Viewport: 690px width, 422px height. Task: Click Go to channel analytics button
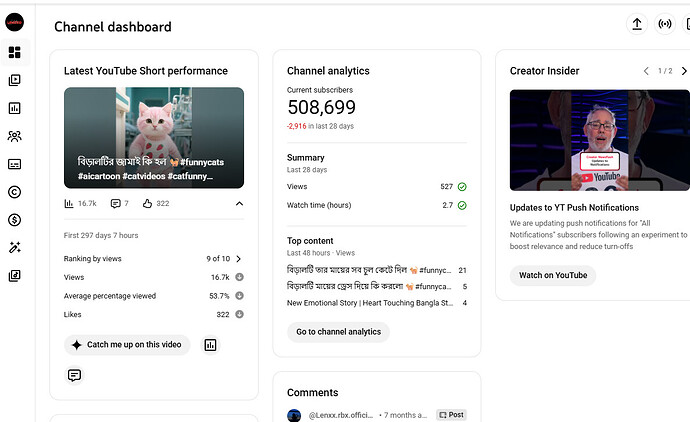(x=338, y=332)
